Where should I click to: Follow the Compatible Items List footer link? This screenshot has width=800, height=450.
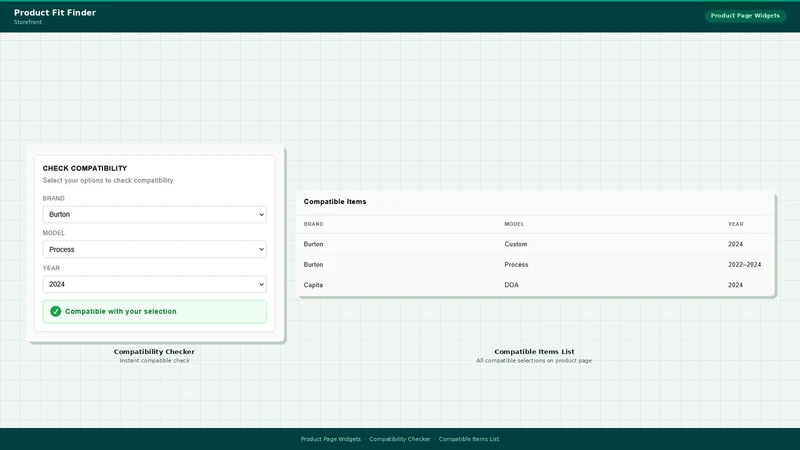tap(469, 439)
